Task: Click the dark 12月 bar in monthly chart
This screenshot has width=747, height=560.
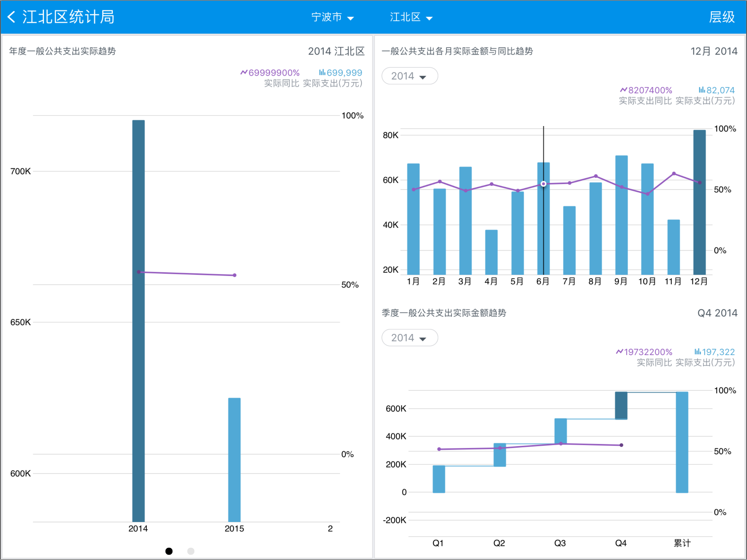Action: pos(699,202)
